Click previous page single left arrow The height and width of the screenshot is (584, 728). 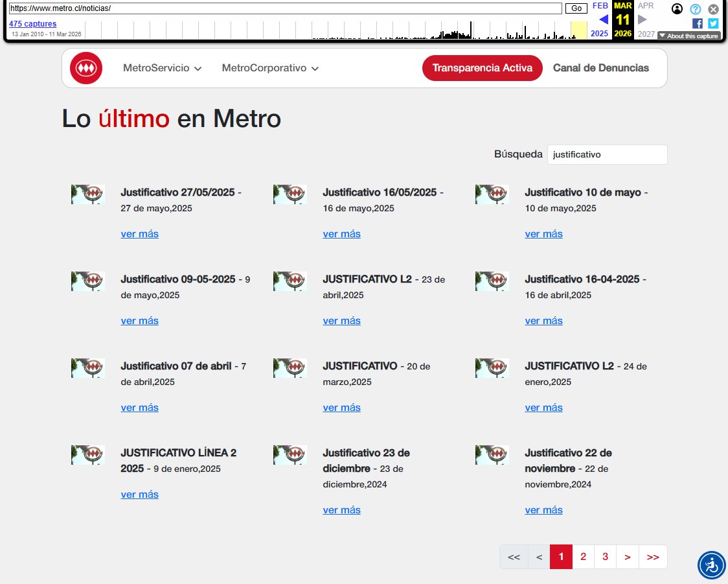pyautogui.click(x=539, y=557)
